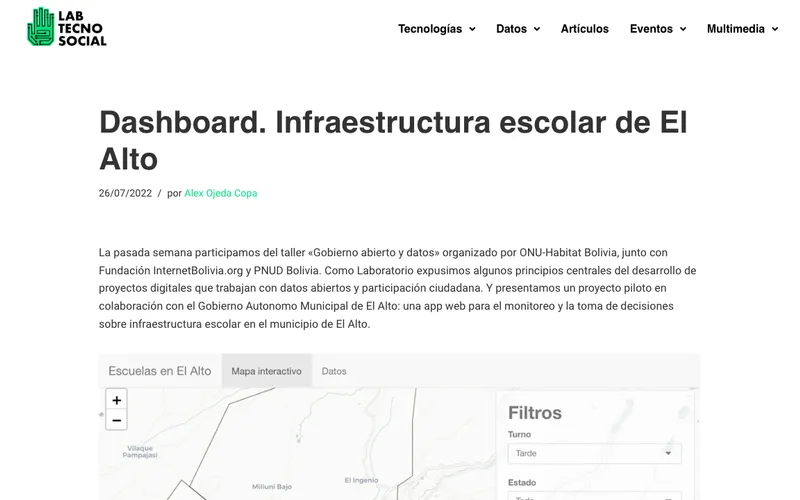
Task: Click the arrow icon beside Eventos
Action: (683, 30)
